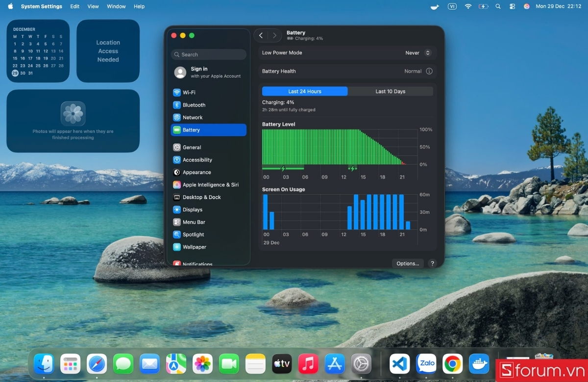Image resolution: width=588 pixels, height=382 pixels.
Task: Open Visual Studio Code from the Dock
Action: click(x=399, y=364)
